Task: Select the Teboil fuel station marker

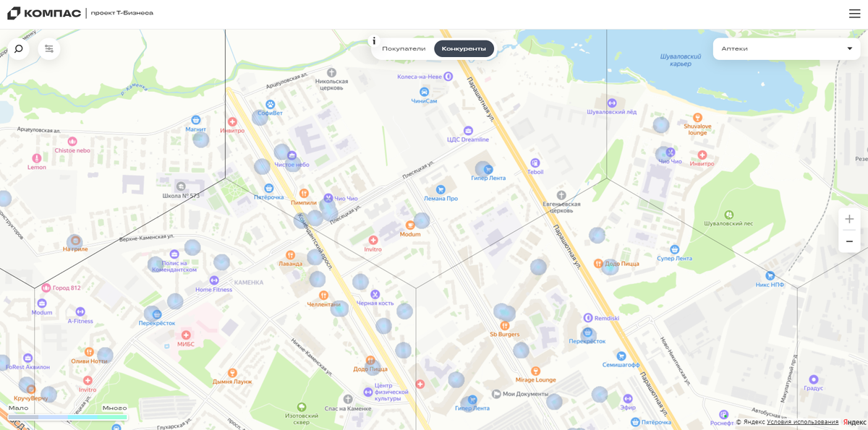Action: (535, 163)
